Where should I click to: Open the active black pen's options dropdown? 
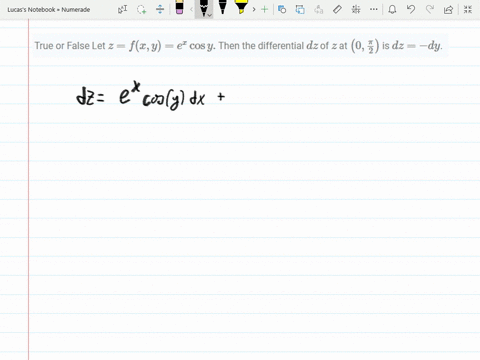(x=210, y=15)
